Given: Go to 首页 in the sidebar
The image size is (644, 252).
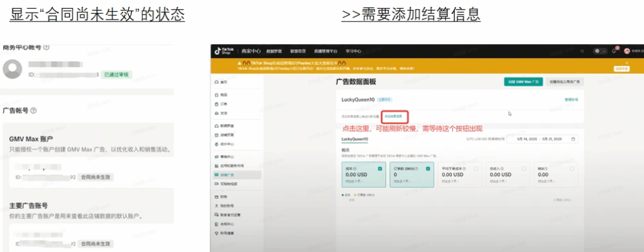Looking at the screenshot, I should [221, 83].
